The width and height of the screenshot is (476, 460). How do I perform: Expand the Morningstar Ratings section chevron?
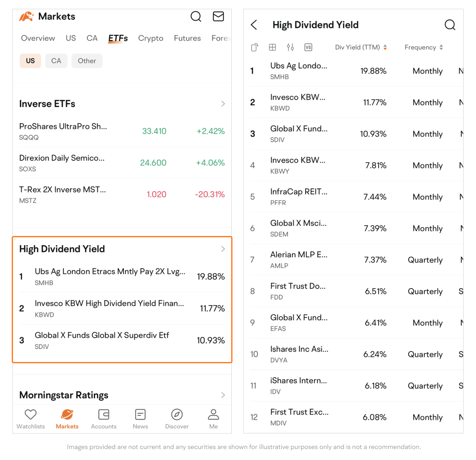click(x=223, y=395)
